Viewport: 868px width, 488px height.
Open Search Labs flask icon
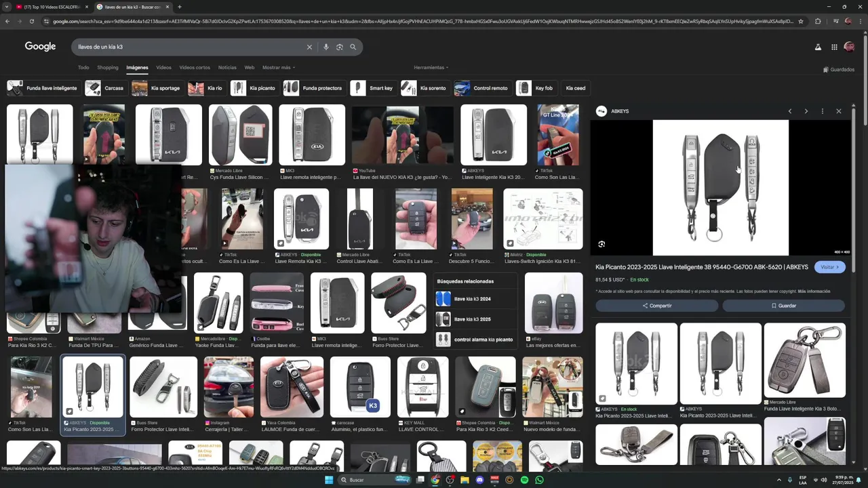[818, 47]
